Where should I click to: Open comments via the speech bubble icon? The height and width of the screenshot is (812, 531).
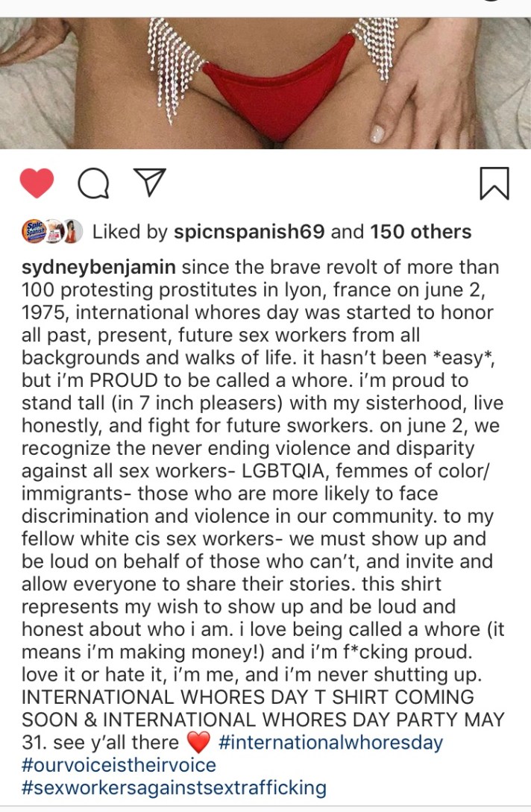coord(93,183)
